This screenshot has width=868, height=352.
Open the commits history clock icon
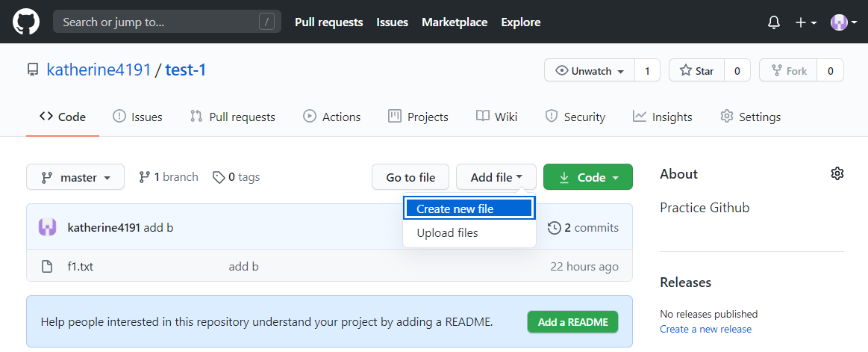(x=554, y=227)
